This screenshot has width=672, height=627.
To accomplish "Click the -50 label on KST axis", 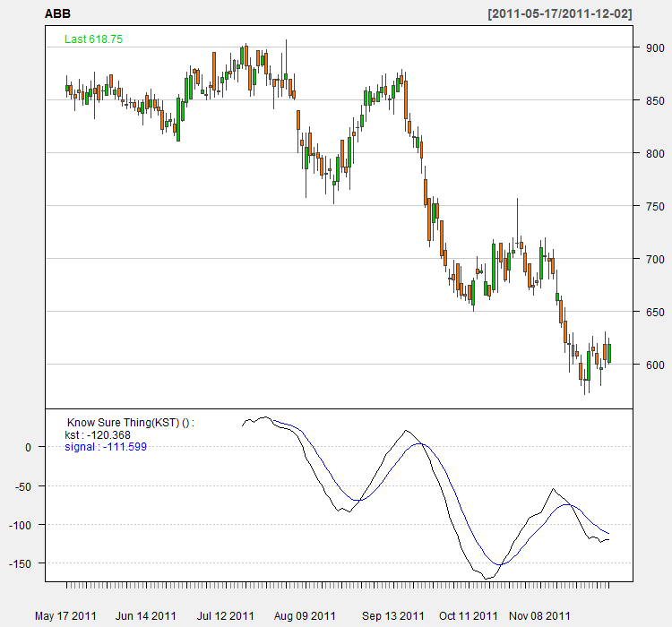I will [23, 487].
